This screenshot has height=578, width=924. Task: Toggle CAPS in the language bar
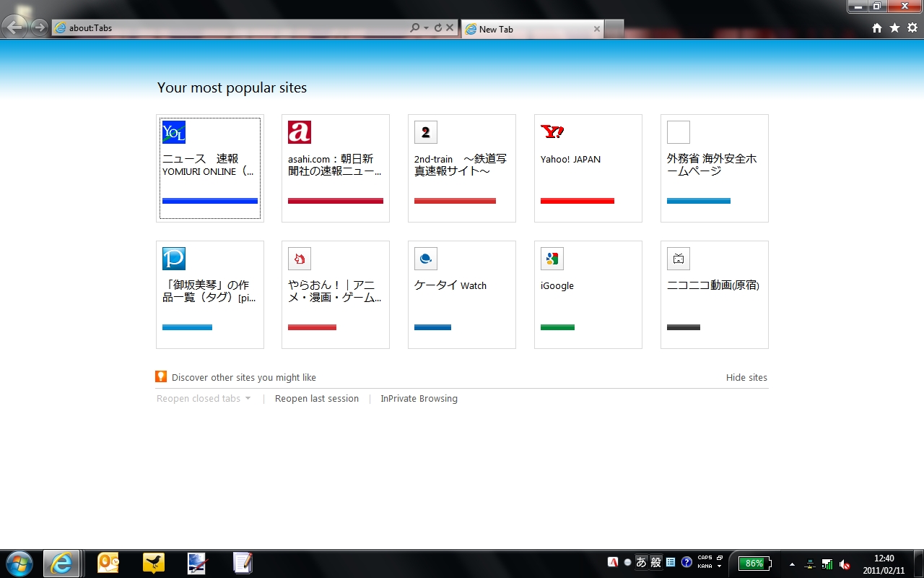pyautogui.click(x=705, y=558)
